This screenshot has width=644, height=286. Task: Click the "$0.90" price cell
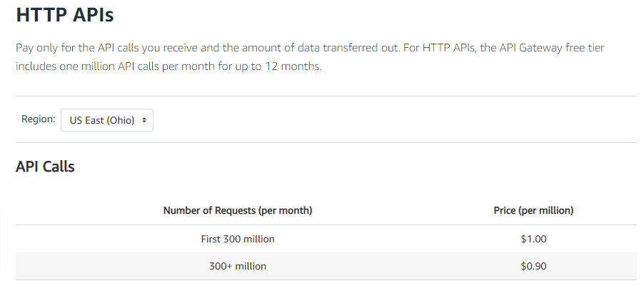[533, 266]
